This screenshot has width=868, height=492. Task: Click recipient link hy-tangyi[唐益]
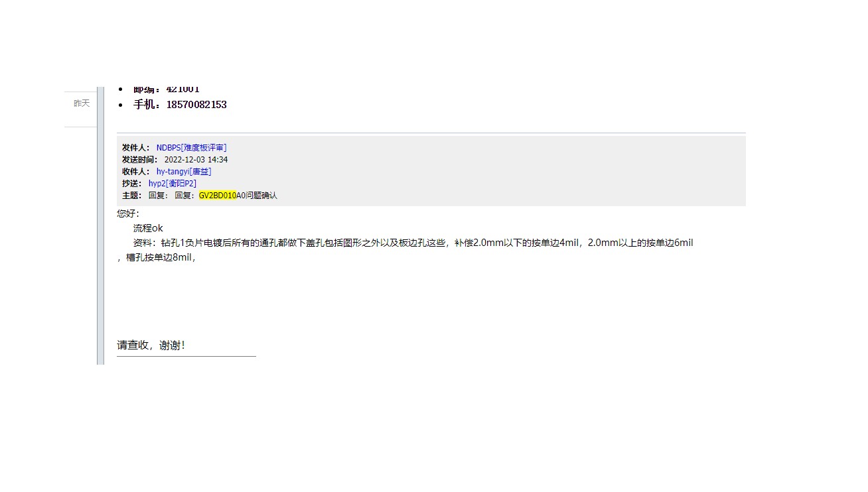click(x=184, y=172)
